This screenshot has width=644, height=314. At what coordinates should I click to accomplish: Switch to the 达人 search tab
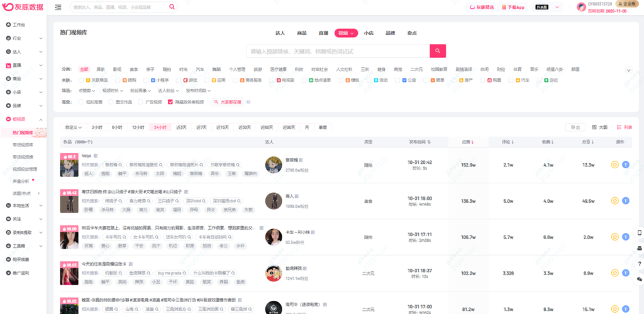pos(280,33)
